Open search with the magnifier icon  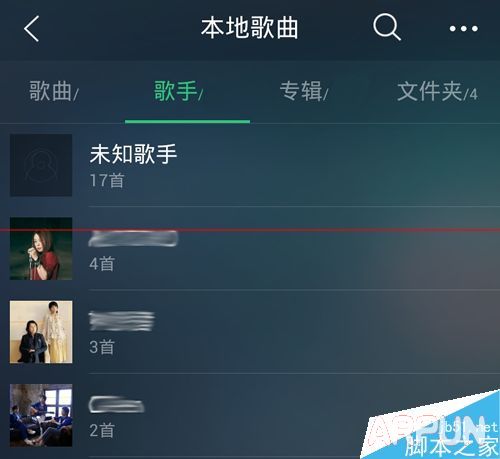tap(387, 27)
